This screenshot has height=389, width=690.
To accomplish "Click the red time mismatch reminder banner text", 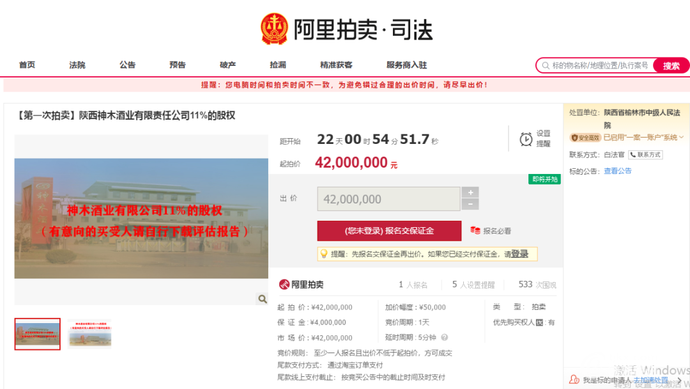I will 344,85.
